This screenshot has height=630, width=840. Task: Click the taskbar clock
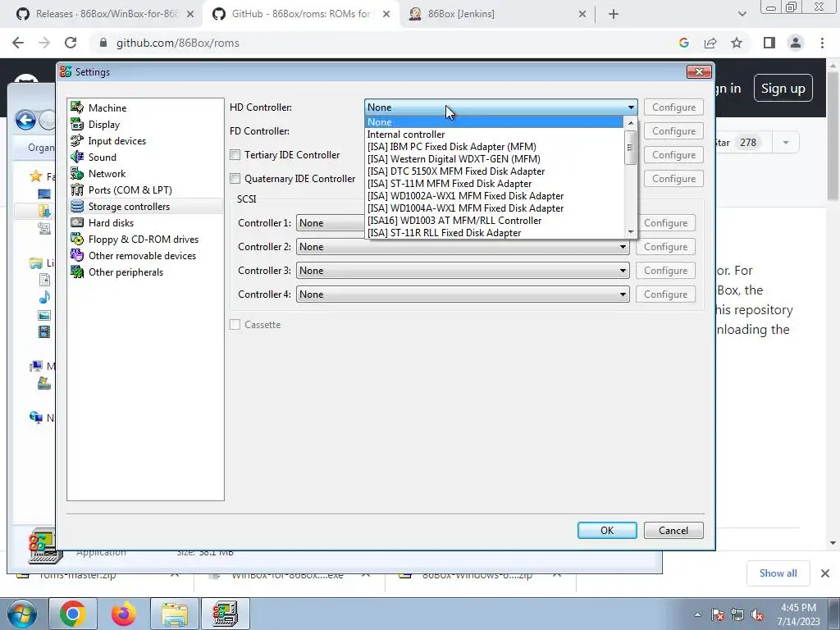pyautogui.click(x=798, y=614)
